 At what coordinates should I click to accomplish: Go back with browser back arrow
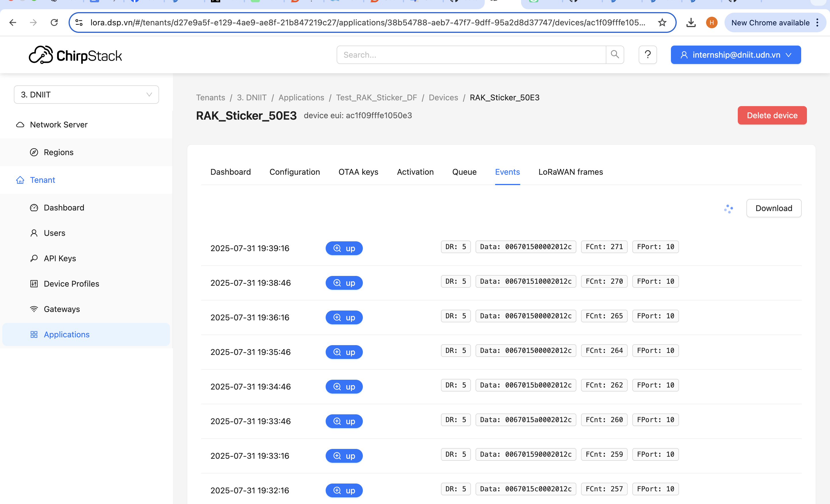point(13,22)
